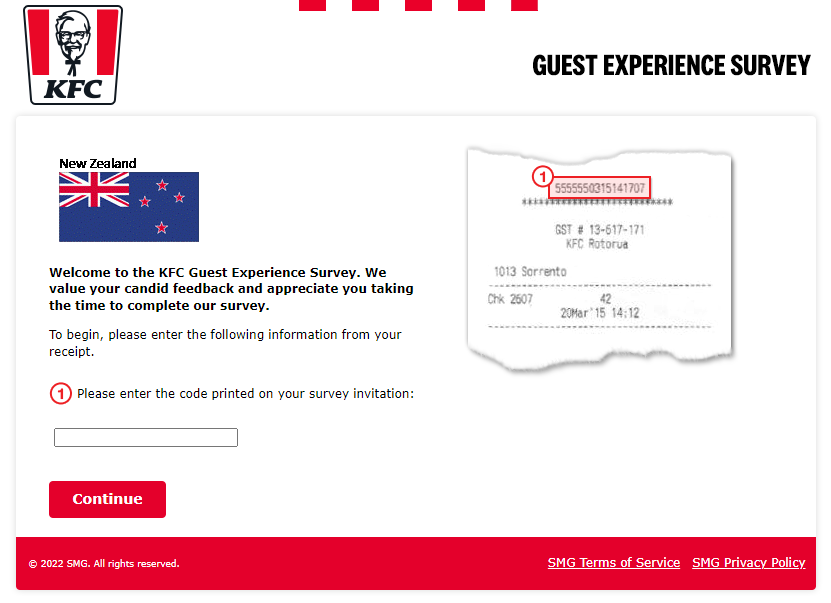Click the KFC Colonel logo

pyautogui.click(x=73, y=55)
